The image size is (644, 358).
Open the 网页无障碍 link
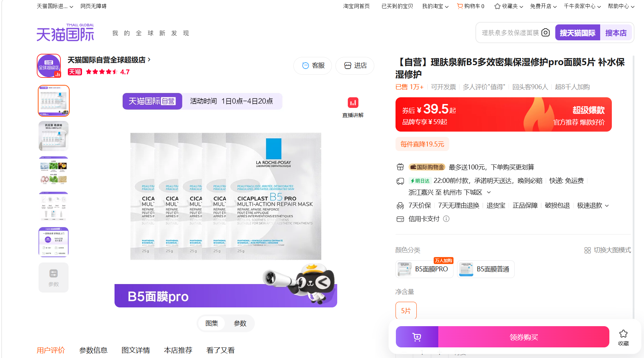pos(93,6)
